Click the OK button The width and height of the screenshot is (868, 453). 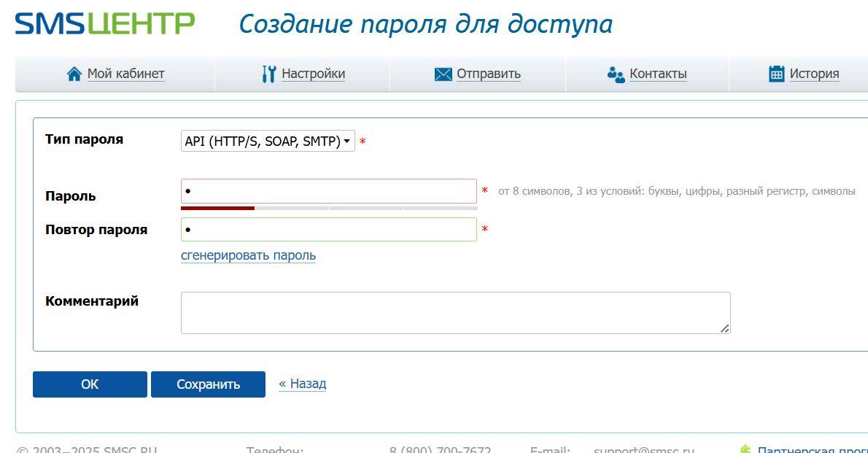tap(90, 384)
